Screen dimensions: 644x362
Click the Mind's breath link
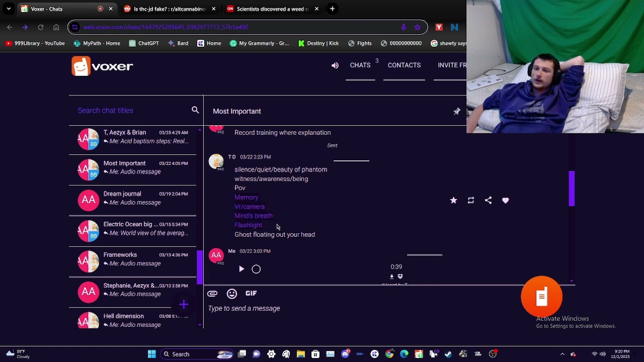click(254, 216)
